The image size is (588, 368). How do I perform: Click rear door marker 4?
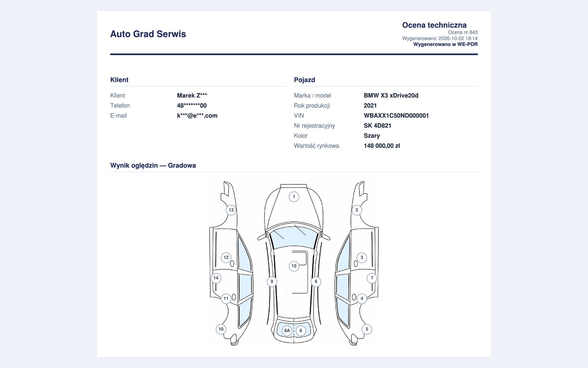point(362,298)
